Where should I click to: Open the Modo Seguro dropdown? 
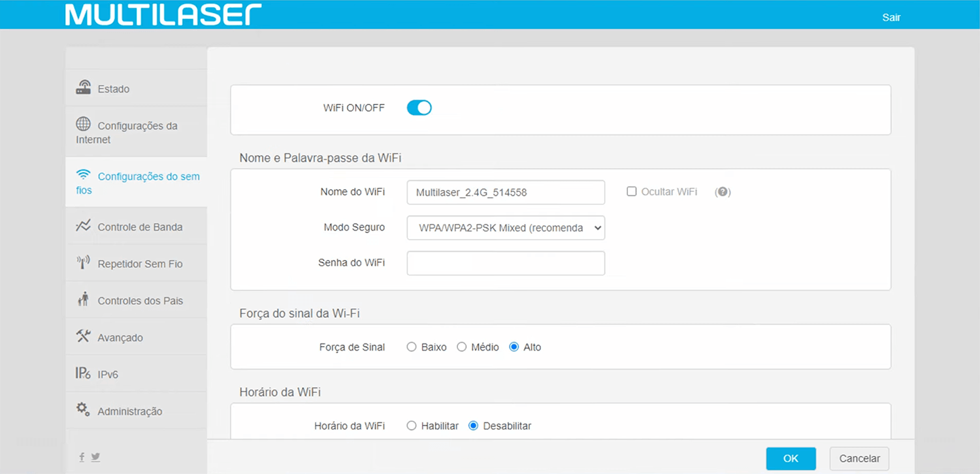point(506,228)
